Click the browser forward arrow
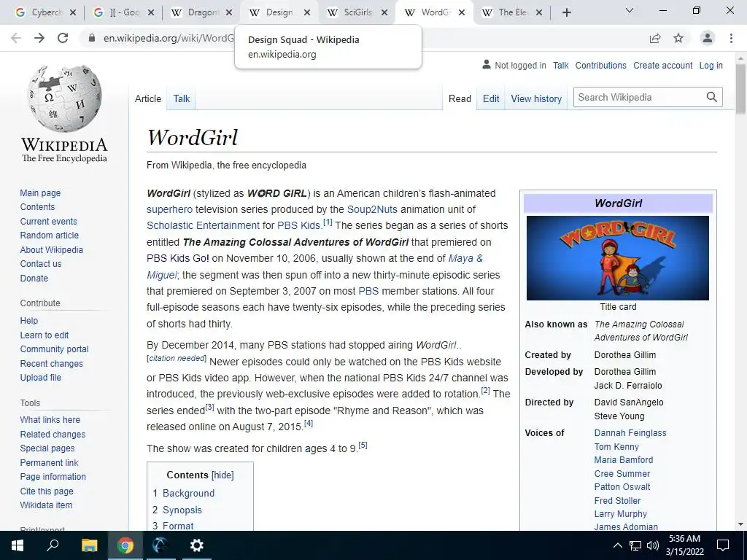 click(39, 38)
